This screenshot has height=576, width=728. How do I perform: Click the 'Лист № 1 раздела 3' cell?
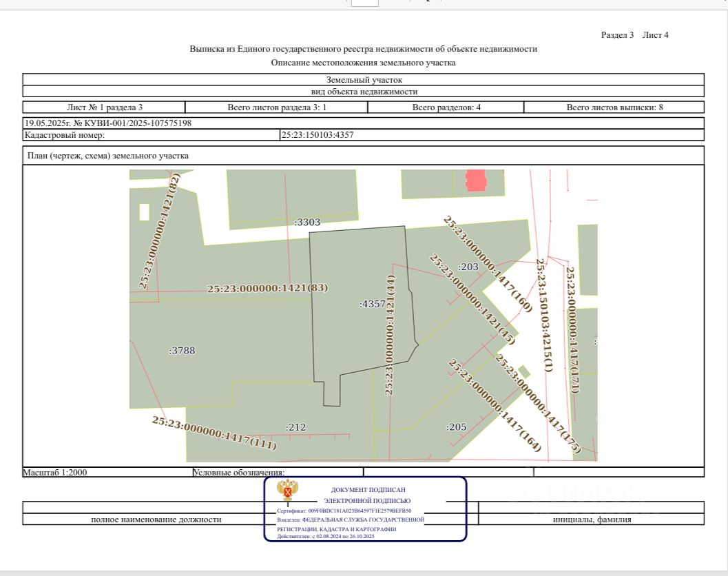click(x=104, y=107)
